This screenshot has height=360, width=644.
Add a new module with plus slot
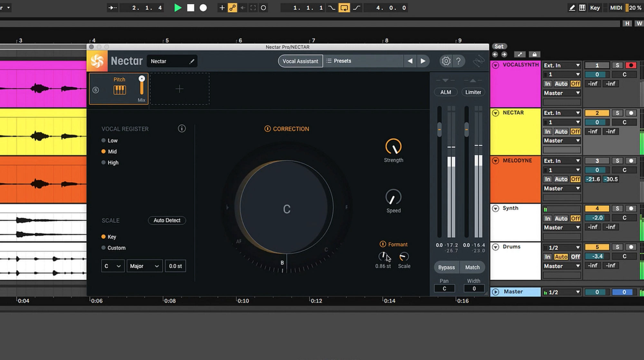click(x=180, y=89)
